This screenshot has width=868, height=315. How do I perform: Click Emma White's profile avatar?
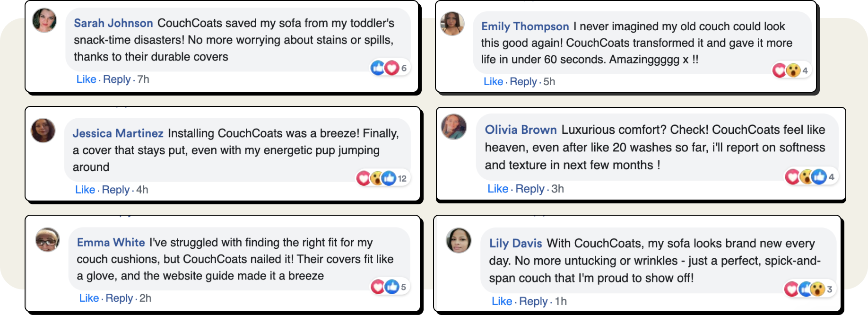point(48,240)
